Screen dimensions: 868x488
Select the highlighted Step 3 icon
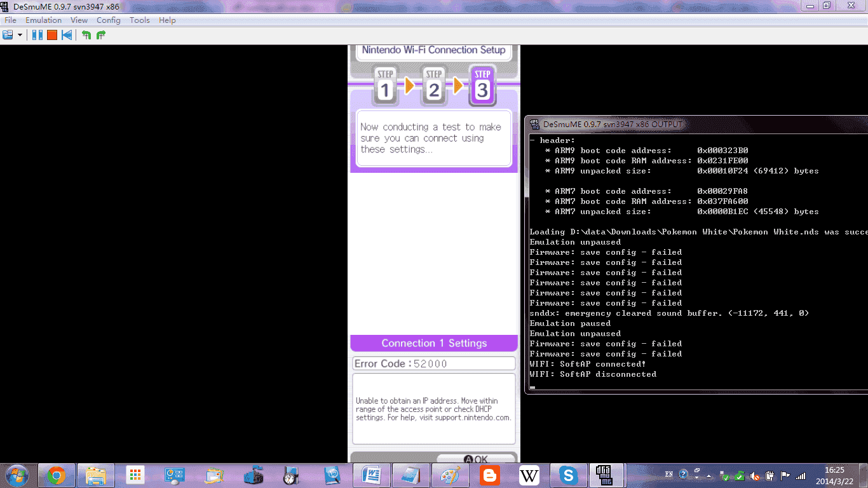click(x=482, y=85)
